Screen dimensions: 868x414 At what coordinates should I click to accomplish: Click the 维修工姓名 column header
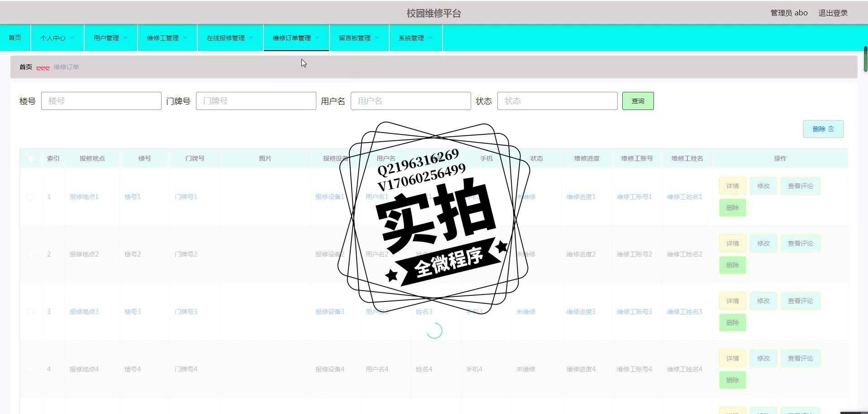687,158
